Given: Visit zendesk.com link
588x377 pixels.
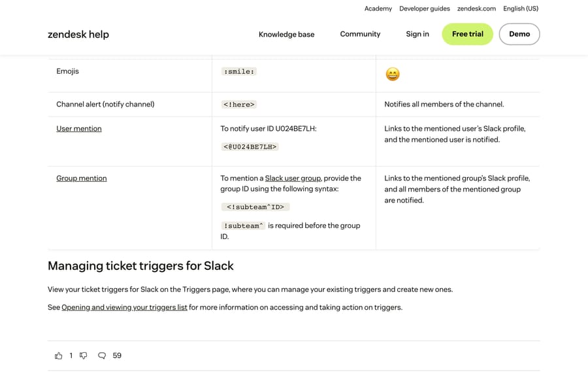Looking at the screenshot, I should (x=476, y=8).
